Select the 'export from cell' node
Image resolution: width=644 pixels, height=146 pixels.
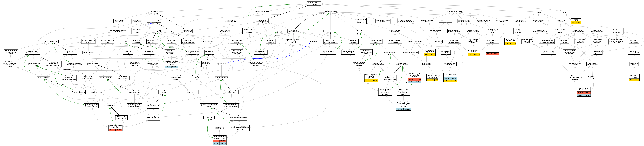(172, 41)
